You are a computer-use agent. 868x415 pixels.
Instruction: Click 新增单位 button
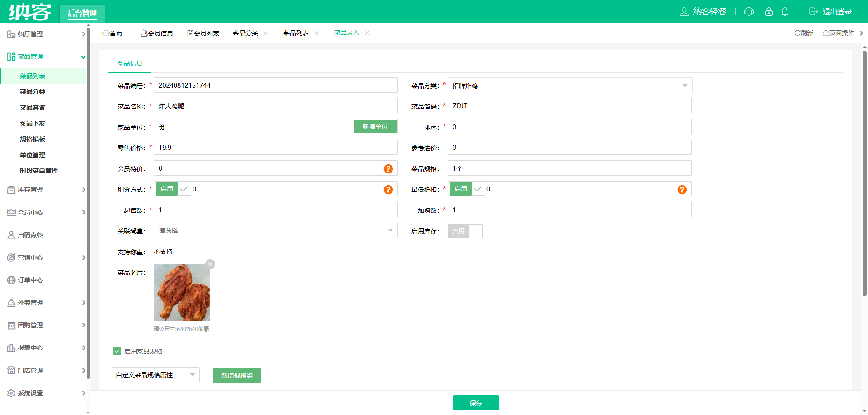375,126
